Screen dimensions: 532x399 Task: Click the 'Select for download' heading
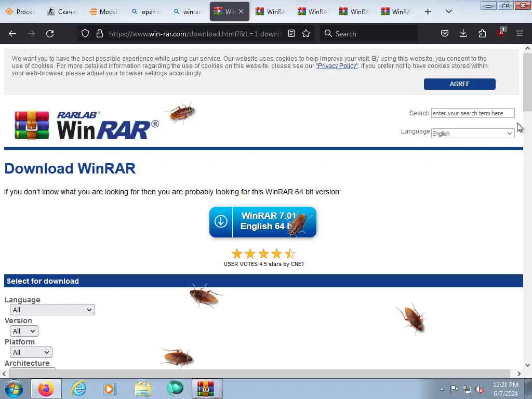(43, 281)
